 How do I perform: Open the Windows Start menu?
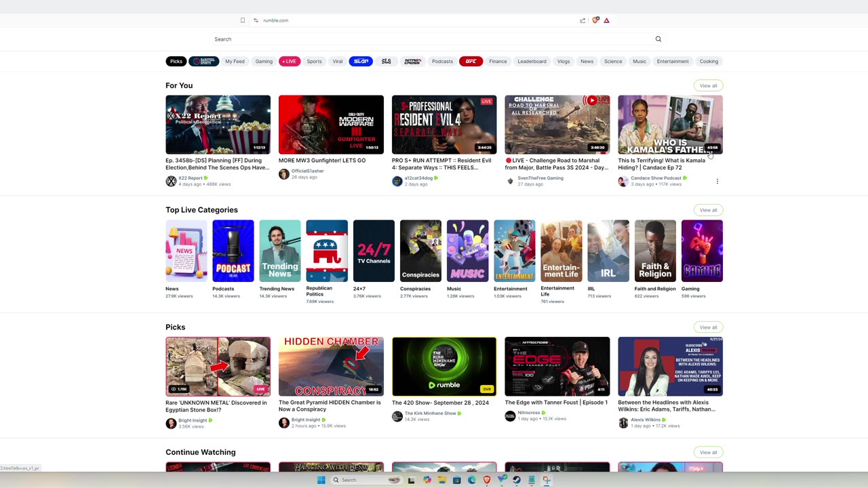[321, 480]
